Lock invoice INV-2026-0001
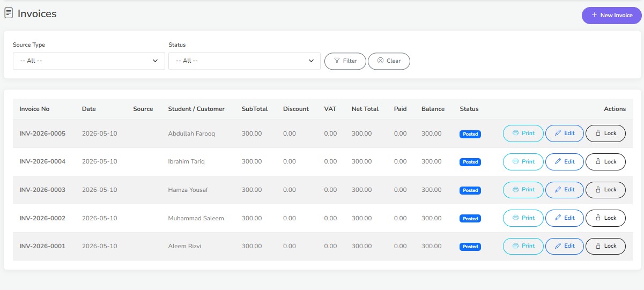Viewport: 644px width, 290px height. tap(605, 246)
